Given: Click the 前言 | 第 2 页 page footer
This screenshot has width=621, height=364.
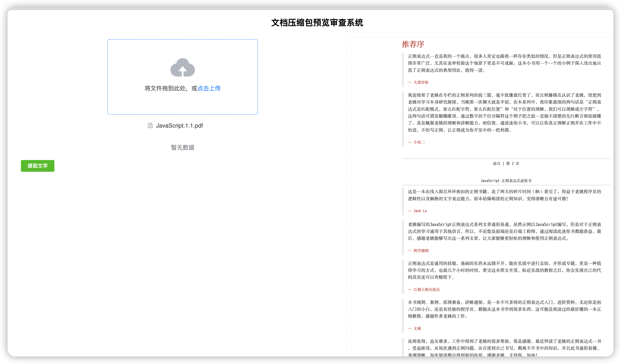Looking at the screenshot, I should (x=506, y=163).
